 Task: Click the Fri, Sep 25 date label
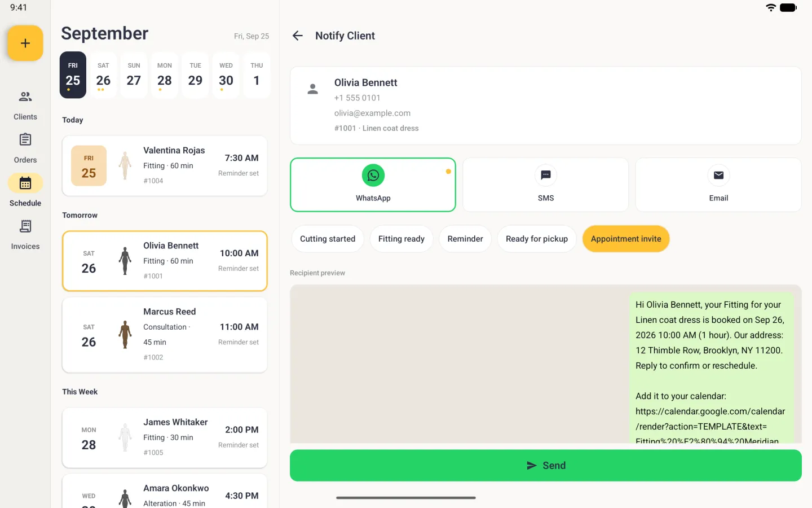[x=251, y=36]
